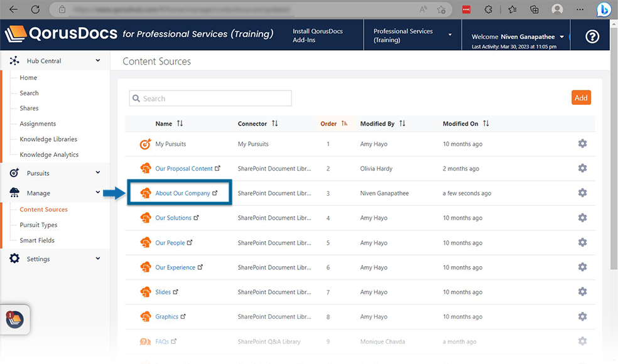618x364 pixels.
Task: Open the browser profile avatar
Action: tap(557, 9)
